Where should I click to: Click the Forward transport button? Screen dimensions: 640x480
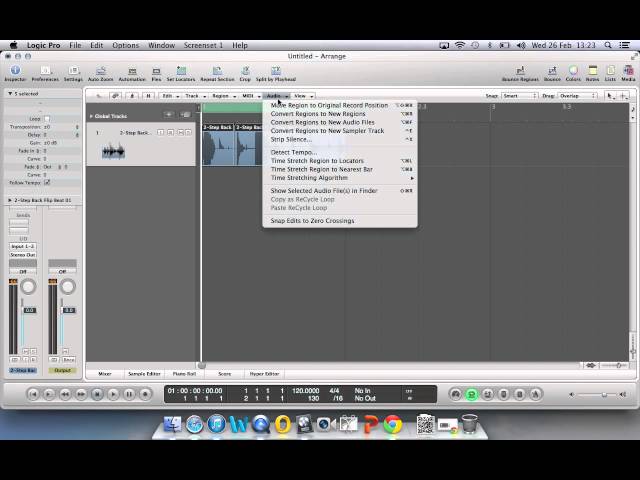click(x=81, y=394)
